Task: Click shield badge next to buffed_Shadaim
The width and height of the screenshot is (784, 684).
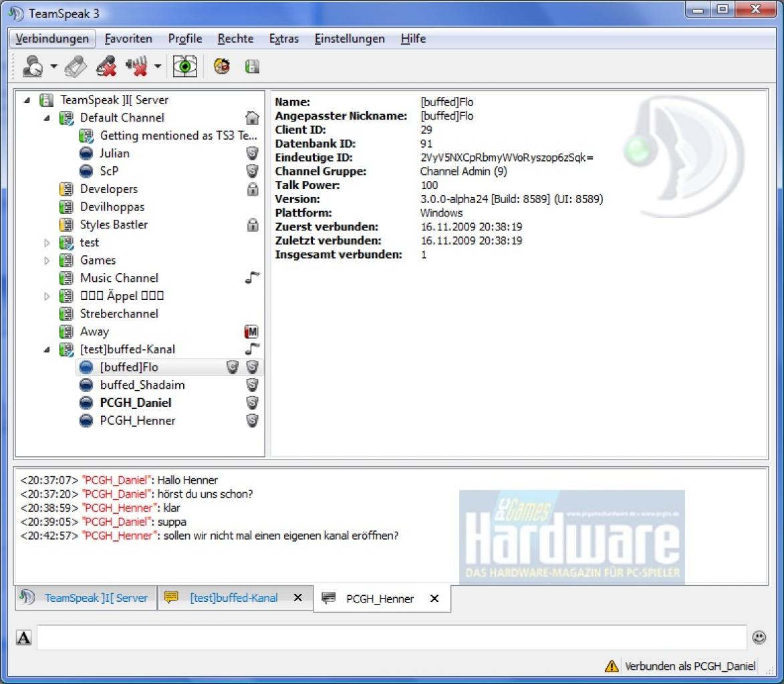Action: point(253,385)
